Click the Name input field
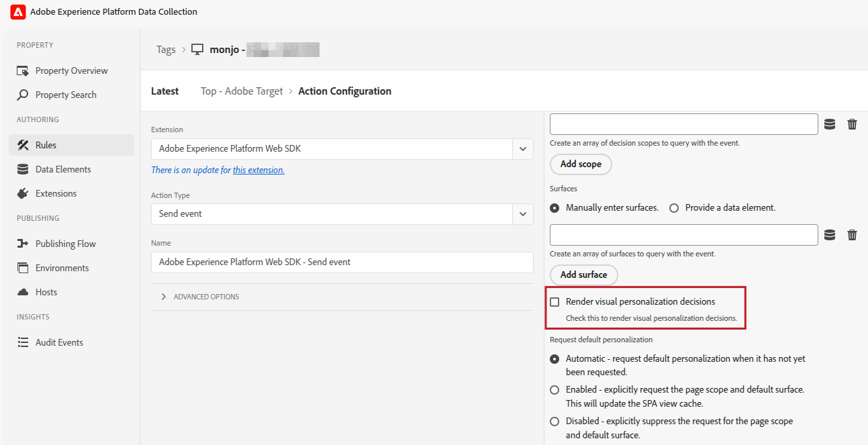Image resolution: width=868 pixels, height=445 pixels. 342,262
